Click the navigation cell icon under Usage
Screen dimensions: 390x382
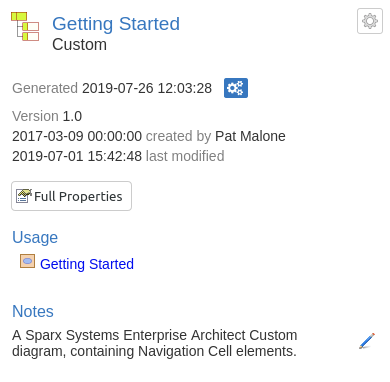(27, 261)
